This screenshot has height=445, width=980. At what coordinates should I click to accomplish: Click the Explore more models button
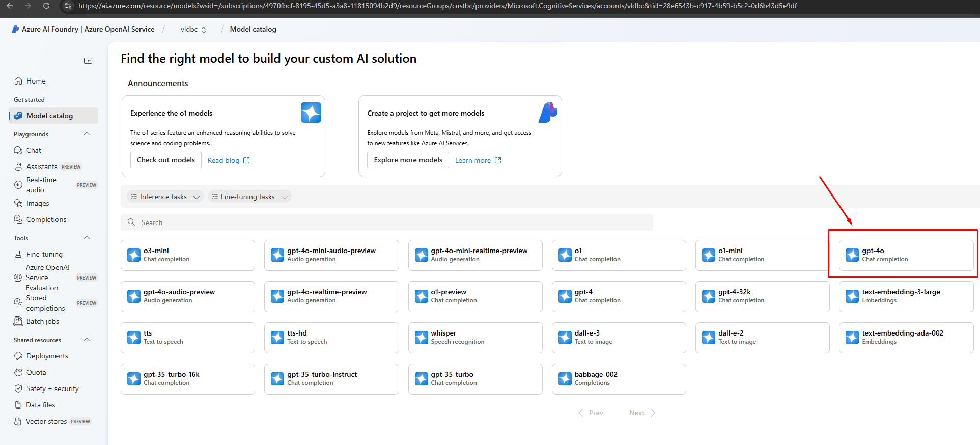pos(408,160)
